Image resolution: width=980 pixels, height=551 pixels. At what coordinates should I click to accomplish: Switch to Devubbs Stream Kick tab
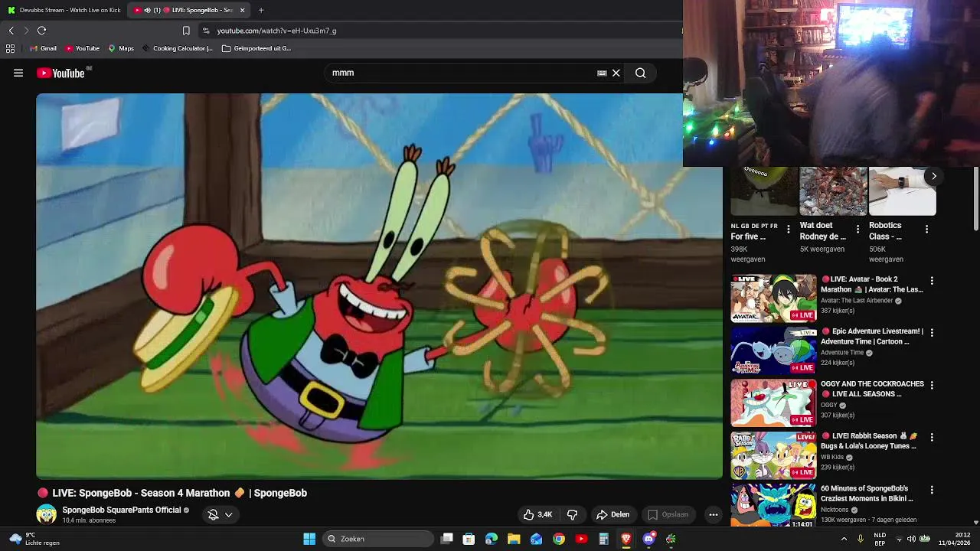[x=64, y=10]
